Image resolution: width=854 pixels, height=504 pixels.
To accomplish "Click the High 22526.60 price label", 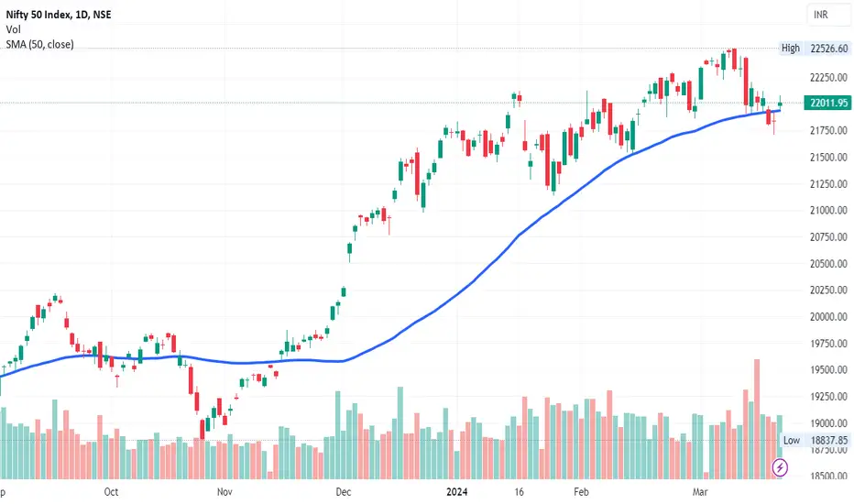I will click(x=816, y=48).
